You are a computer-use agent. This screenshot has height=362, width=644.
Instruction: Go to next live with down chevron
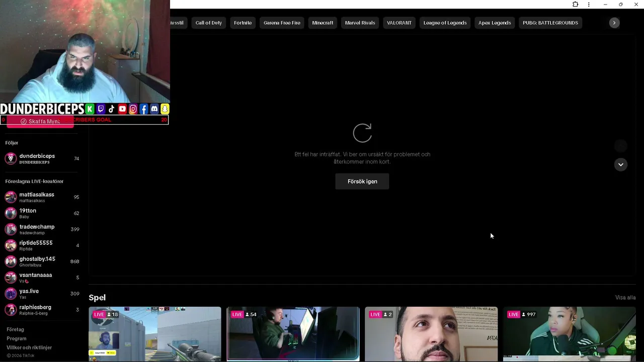click(x=621, y=164)
